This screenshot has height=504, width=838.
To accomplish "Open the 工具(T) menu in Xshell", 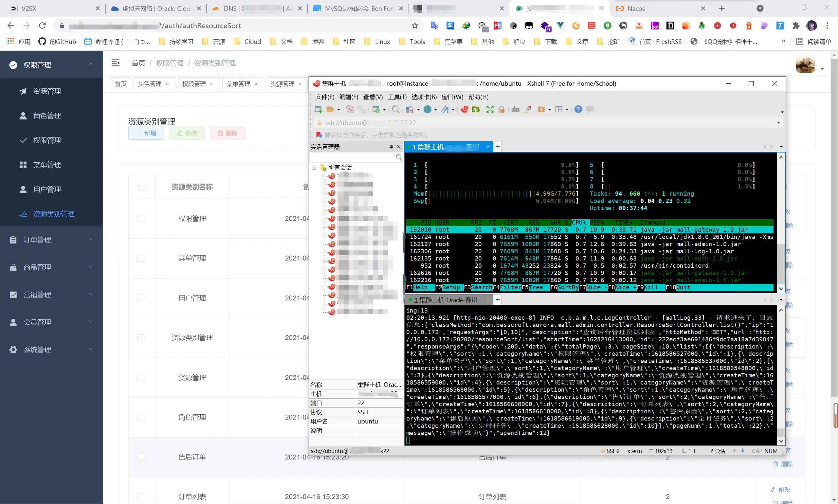I will point(397,97).
